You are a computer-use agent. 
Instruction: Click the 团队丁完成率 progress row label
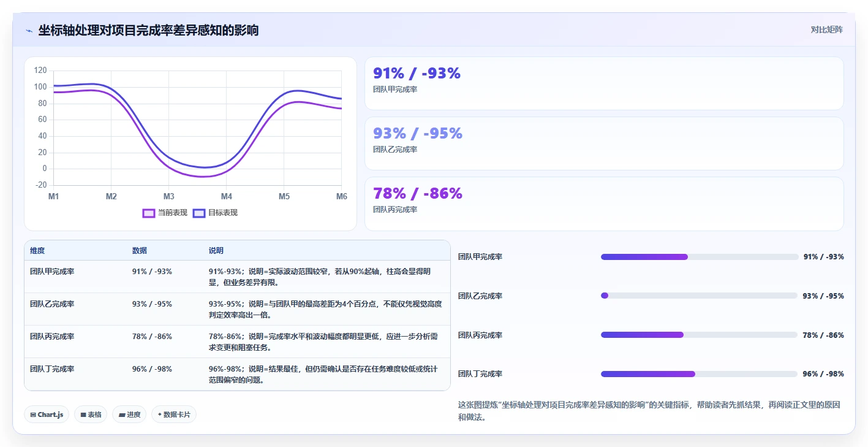[480, 374]
